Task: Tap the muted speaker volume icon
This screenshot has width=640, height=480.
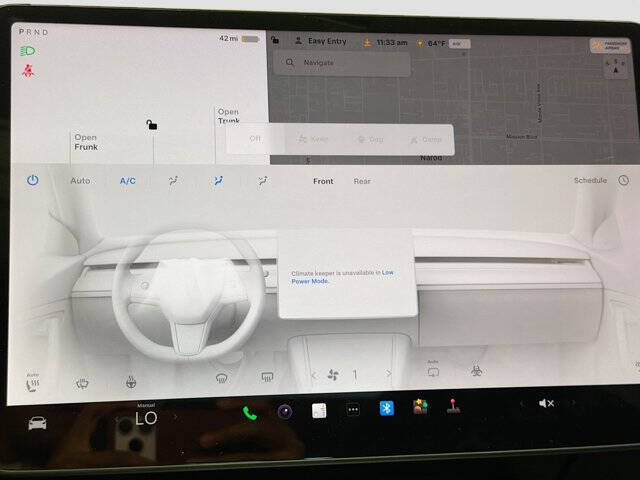Action: pyautogui.click(x=546, y=403)
